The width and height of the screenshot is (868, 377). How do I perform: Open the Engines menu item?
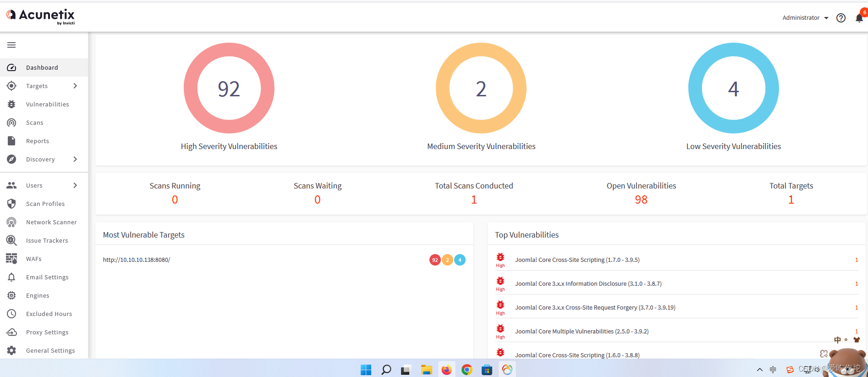click(x=44, y=295)
